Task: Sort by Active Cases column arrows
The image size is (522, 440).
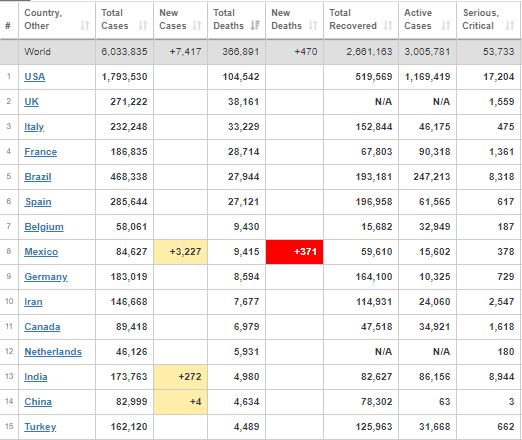Action: (x=446, y=26)
